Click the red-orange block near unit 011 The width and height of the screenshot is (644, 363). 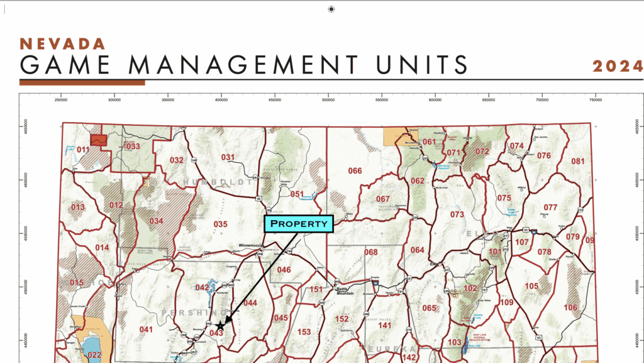(98, 140)
